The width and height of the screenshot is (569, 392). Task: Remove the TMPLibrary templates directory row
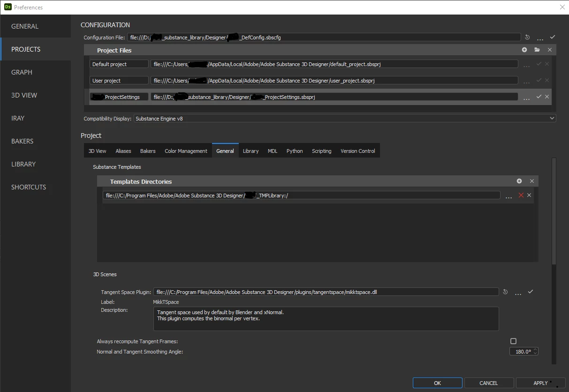[529, 195]
